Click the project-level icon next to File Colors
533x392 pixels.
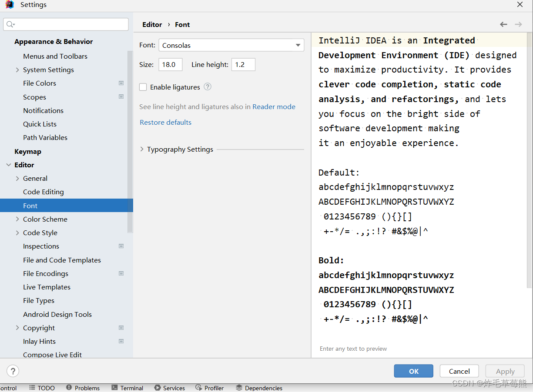[x=121, y=83]
